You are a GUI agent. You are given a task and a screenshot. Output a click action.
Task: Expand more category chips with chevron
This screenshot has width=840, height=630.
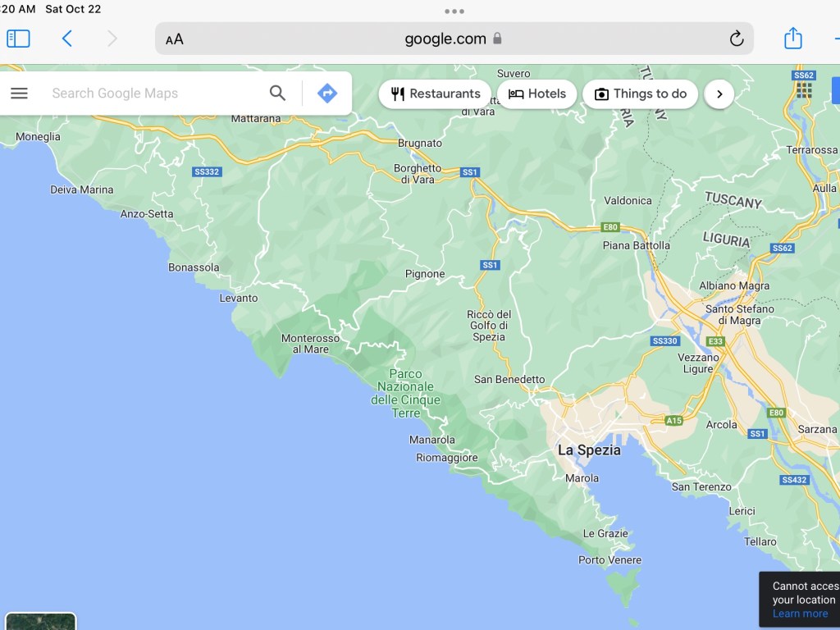click(719, 94)
